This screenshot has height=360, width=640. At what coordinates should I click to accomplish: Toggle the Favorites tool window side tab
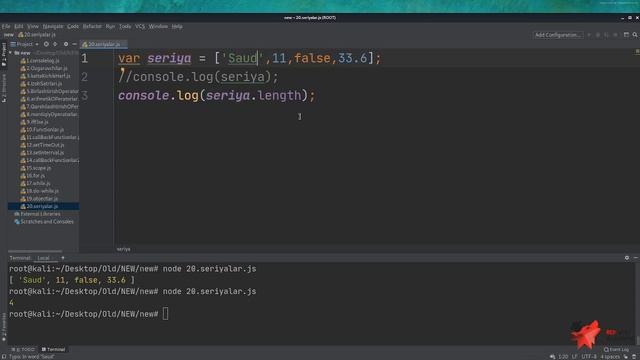coord(4,327)
